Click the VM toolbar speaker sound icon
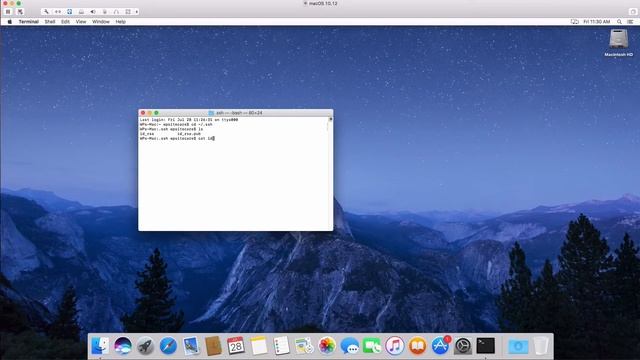 click(93, 12)
